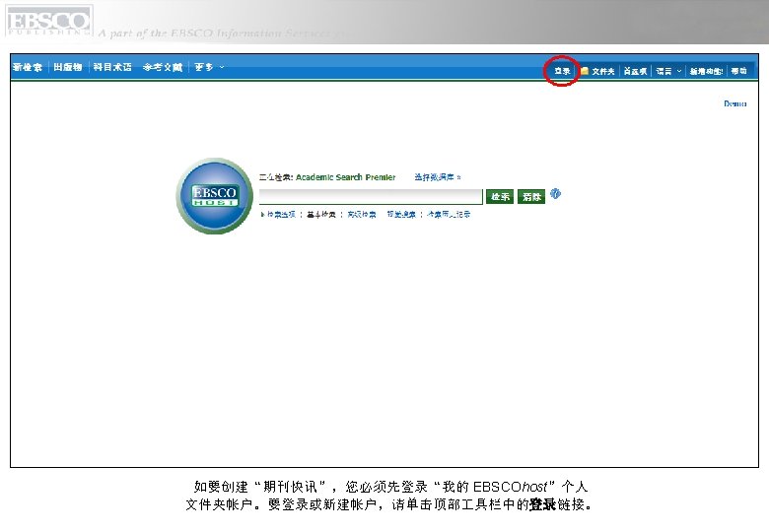Image resolution: width=769 pixels, height=532 pixels.
Task: Open the search history link below search box
Action: pos(449,215)
